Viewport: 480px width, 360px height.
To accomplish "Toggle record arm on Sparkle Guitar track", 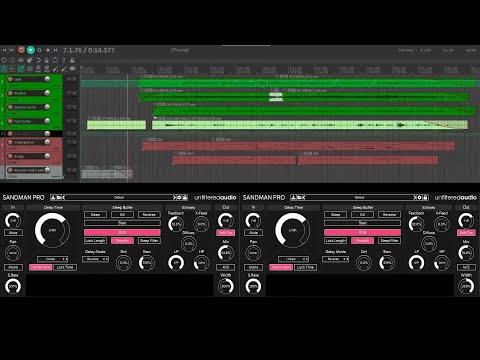I will click(x=10, y=107).
